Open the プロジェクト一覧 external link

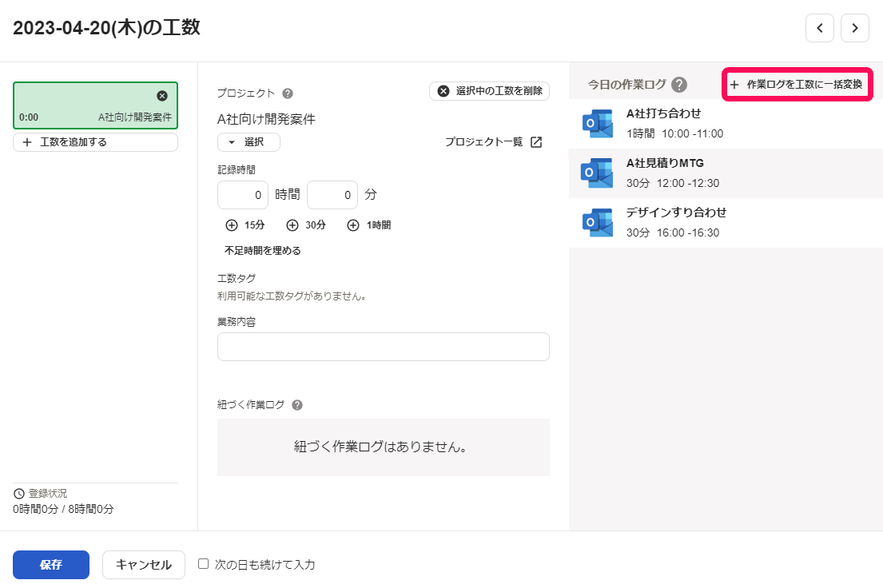coord(493,142)
